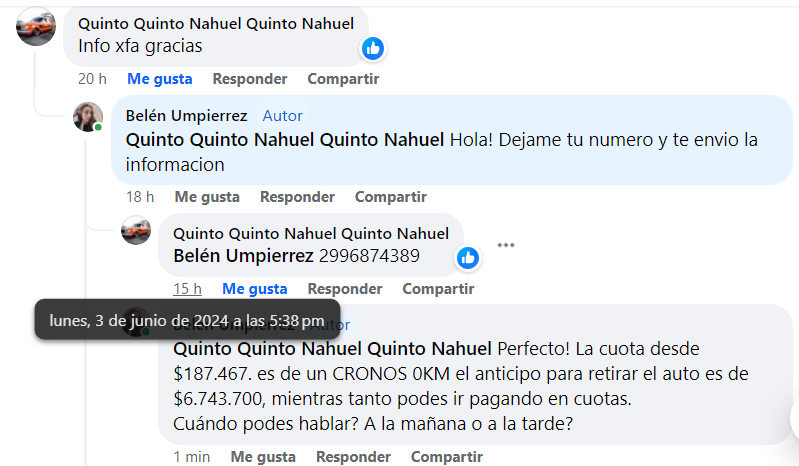Click the Belén Umpierrez mention before 2996874389
This screenshot has width=799, height=466.
click(x=243, y=256)
